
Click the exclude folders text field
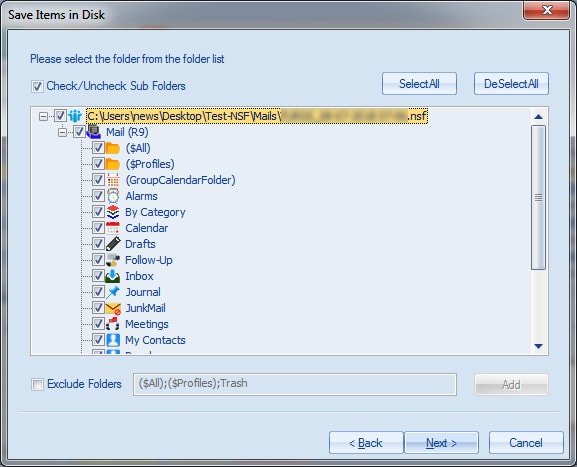pos(295,384)
